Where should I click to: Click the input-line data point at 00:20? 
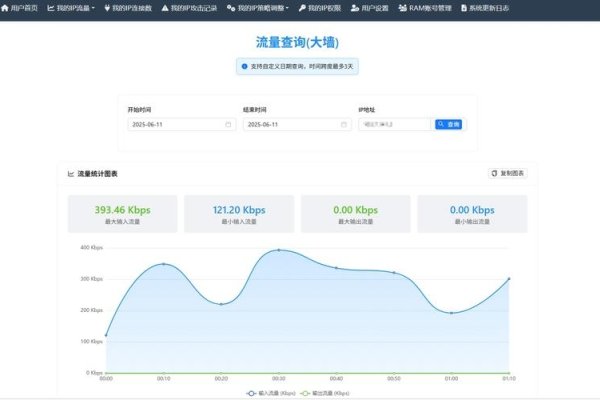click(x=221, y=304)
